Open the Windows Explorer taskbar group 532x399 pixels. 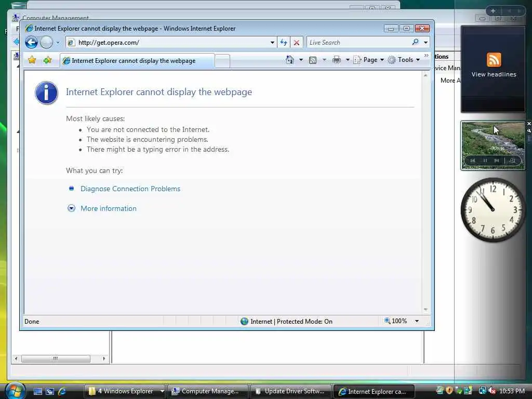pos(125,391)
